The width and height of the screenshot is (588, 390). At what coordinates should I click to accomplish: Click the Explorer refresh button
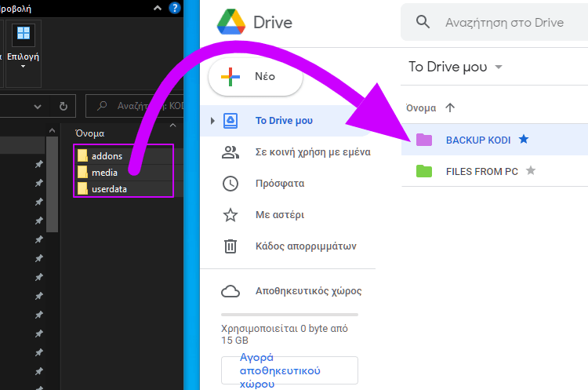pyautogui.click(x=64, y=107)
